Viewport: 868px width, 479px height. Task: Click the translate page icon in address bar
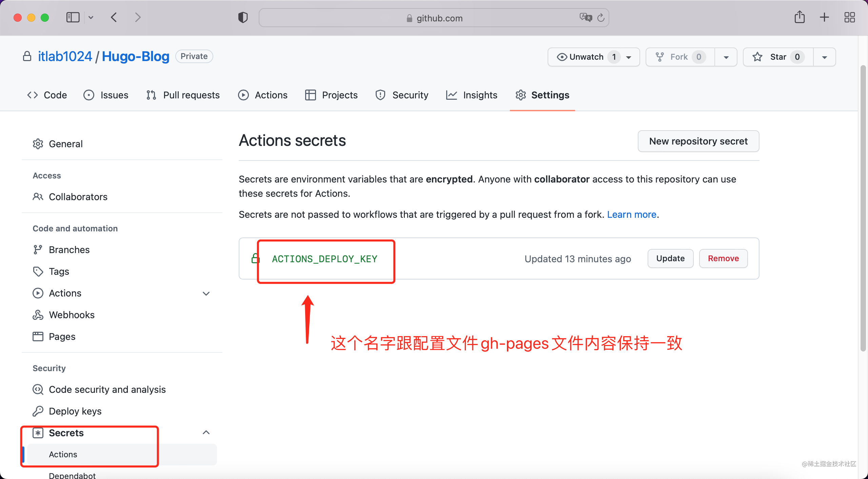(x=585, y=17)
